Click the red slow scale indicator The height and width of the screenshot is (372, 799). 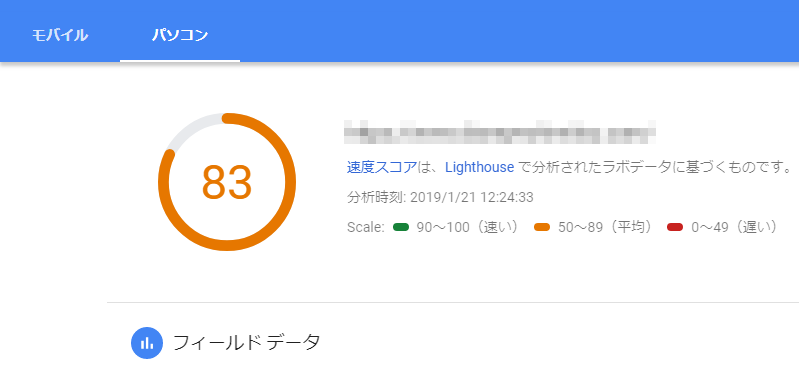(x=675, y=227)
